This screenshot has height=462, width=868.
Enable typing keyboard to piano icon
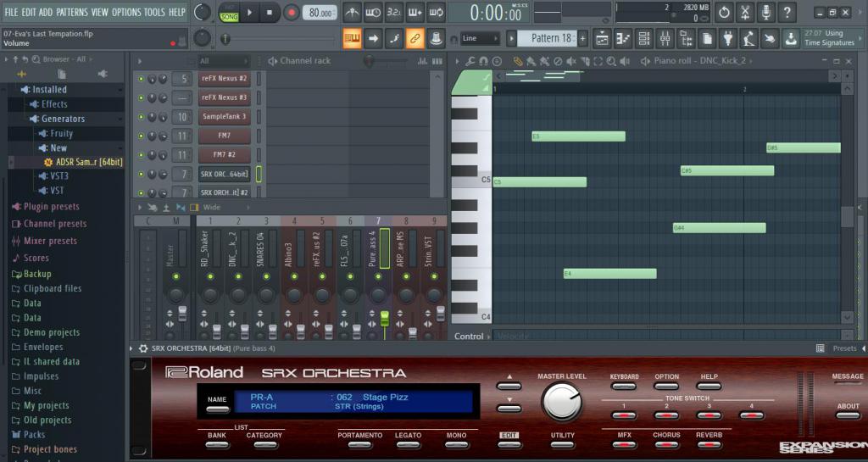coord(352,38)
